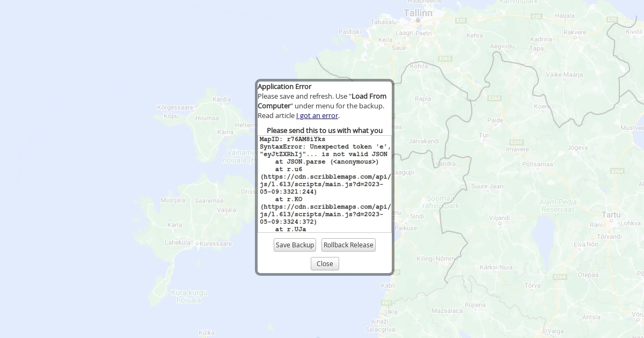
Task: Click the Viljandi label on map
Action: point(500,218)
